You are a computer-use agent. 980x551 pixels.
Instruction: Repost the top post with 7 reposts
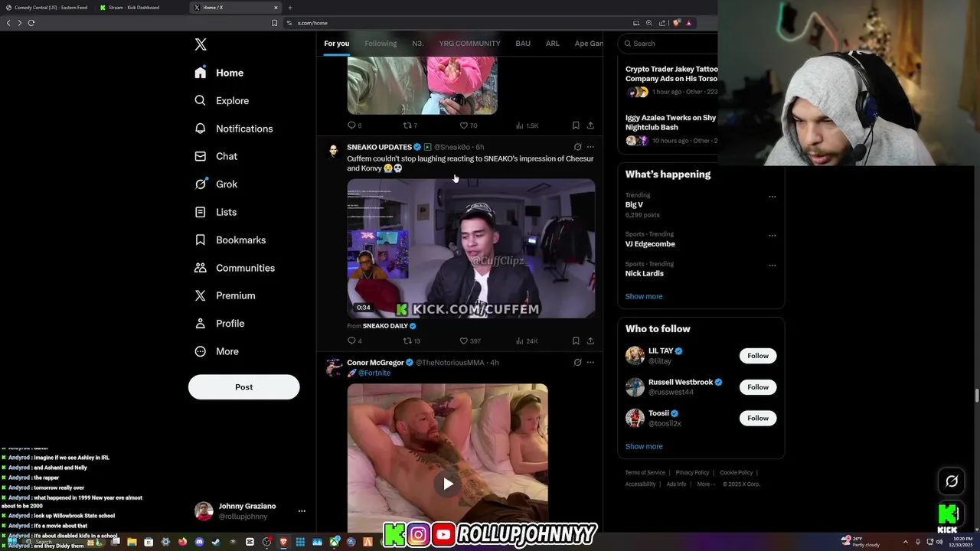[410, 126]
